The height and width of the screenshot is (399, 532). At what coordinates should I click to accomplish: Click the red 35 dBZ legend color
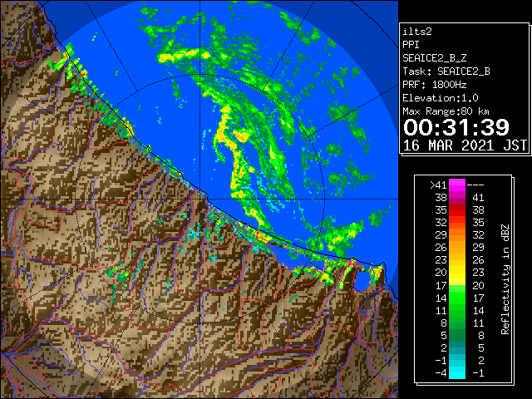(x=457, y=210)
